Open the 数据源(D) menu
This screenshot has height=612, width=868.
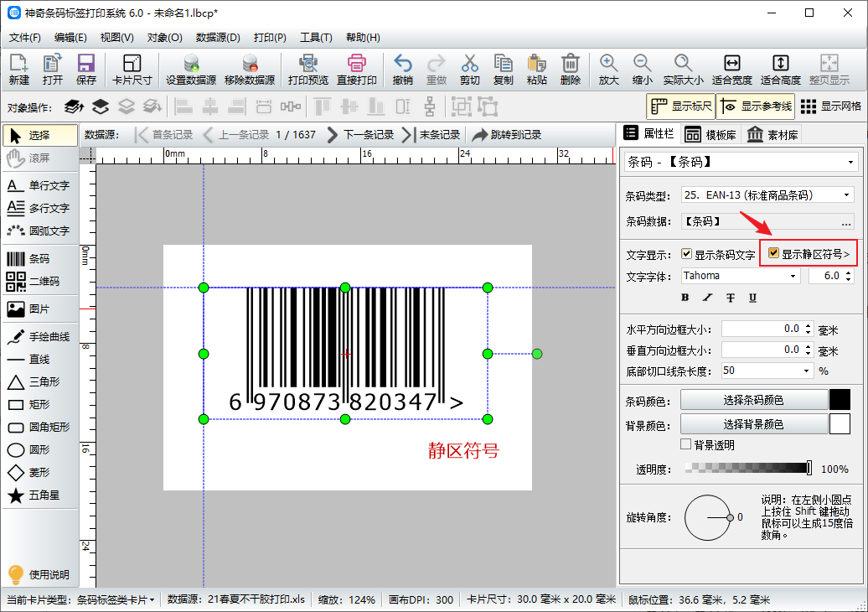coord(218,38)
